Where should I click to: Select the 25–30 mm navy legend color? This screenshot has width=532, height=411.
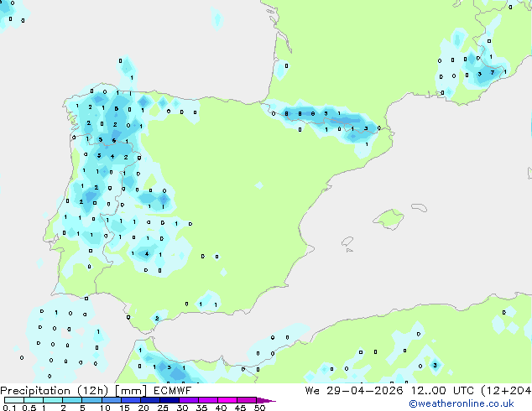(x=169, y=400)
